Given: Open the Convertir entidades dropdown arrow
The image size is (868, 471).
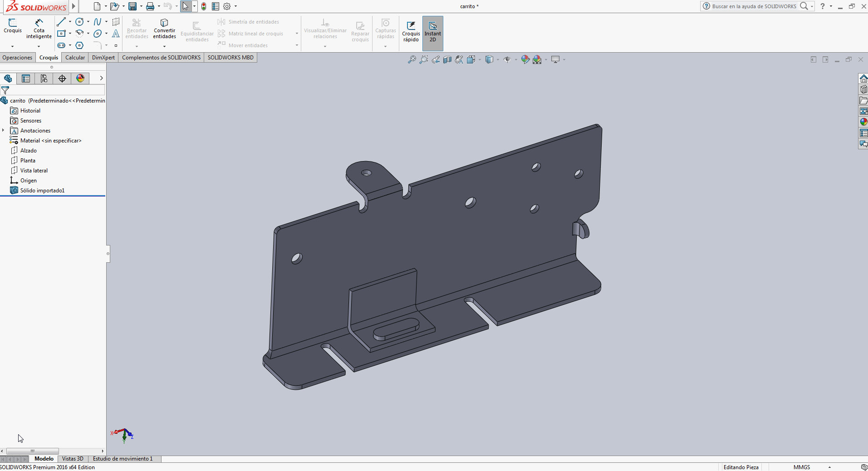Looking at the screenshot, I should tap(164, 46).
